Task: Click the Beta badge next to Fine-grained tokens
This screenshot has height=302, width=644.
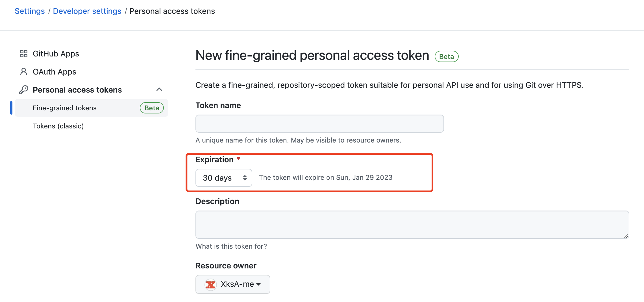Action: 152,108
